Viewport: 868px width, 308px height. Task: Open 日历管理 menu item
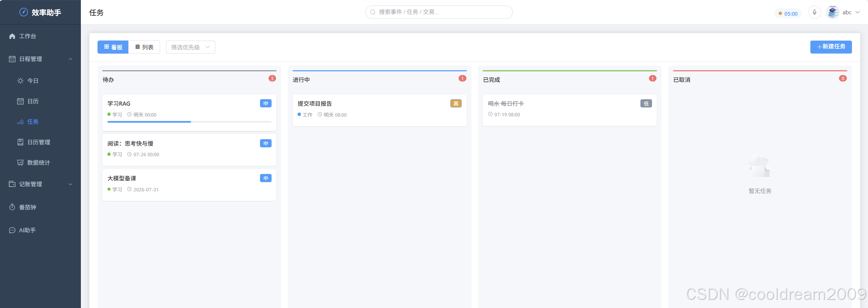point(40,142)
